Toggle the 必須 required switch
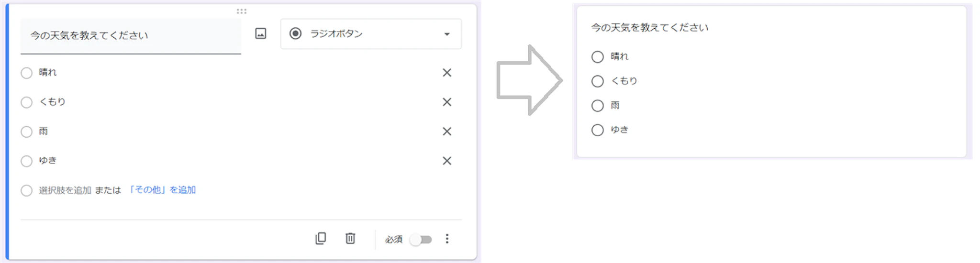Viewport: 980px width, 263px height. (x=421, y=239)
